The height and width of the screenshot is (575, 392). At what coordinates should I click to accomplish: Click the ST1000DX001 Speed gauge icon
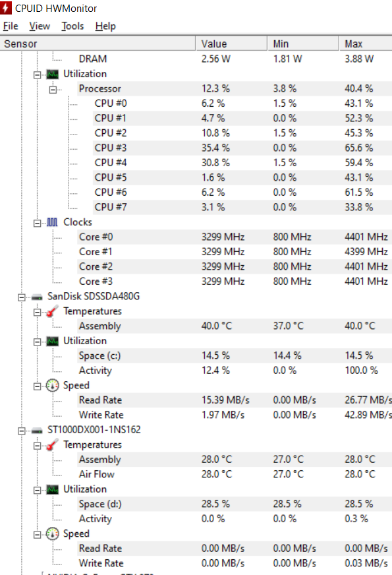pyautogui.click(x=53, y=534)
